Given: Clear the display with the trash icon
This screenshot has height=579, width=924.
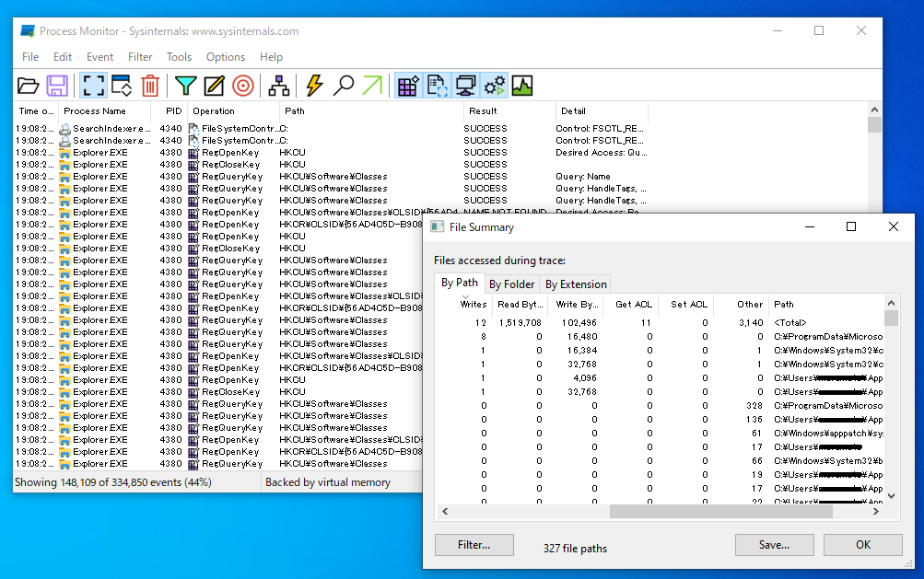Looking at the screenshot, I should tap(150, 86).
